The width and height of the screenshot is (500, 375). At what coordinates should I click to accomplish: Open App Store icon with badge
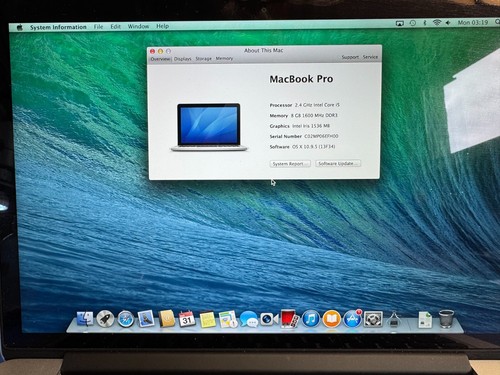(x=352, y=319)
